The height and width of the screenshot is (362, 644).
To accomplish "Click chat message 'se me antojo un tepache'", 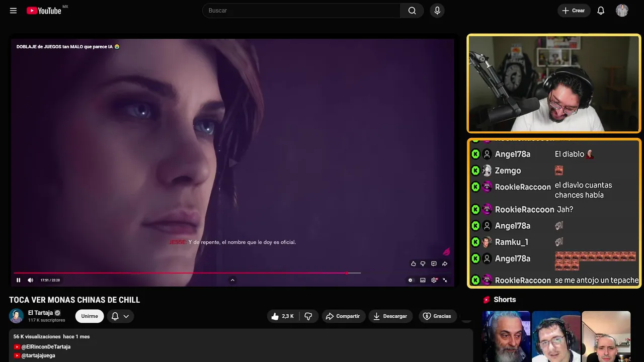I will pos(597,281).
